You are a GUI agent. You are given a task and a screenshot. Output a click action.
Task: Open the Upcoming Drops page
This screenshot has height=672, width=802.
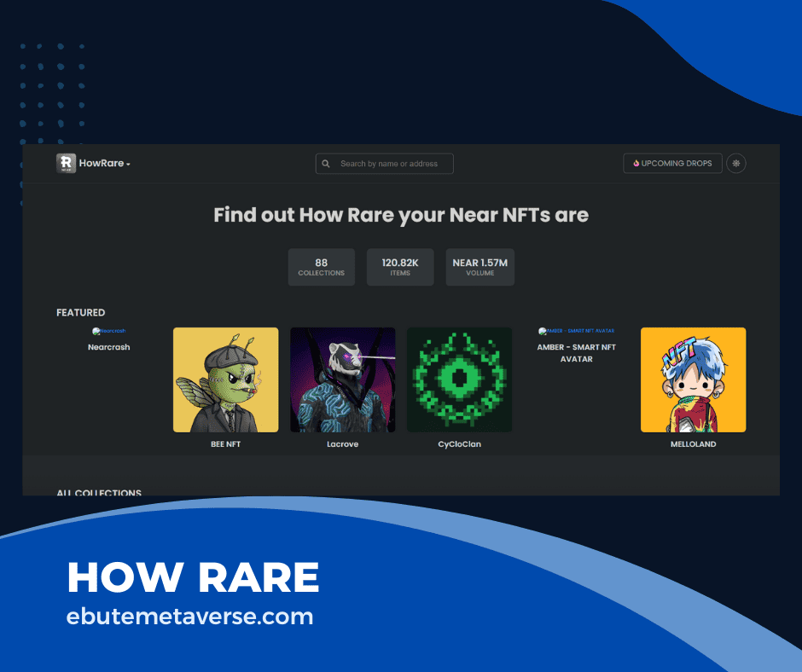(672, 163)
